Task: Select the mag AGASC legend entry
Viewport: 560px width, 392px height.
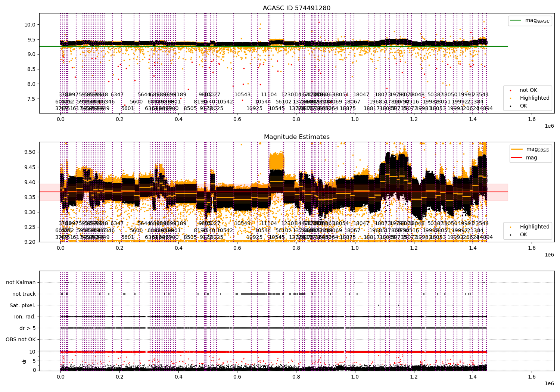Action: pyautogui.click(x=530, y=21)
